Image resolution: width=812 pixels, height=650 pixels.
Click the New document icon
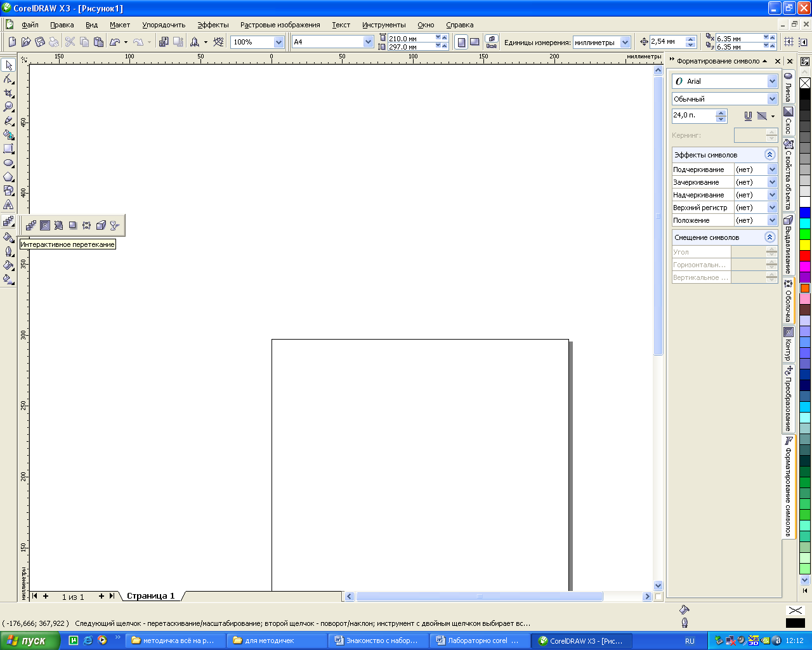pyautogui.click(x=12, y=42)
